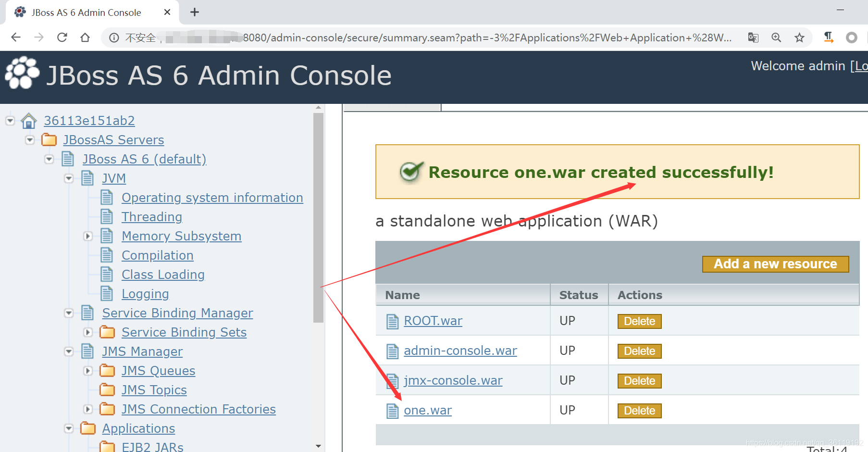The image size is (868, 452).
Task: Collapse the JBossAS Servers node
Action: 30,140
